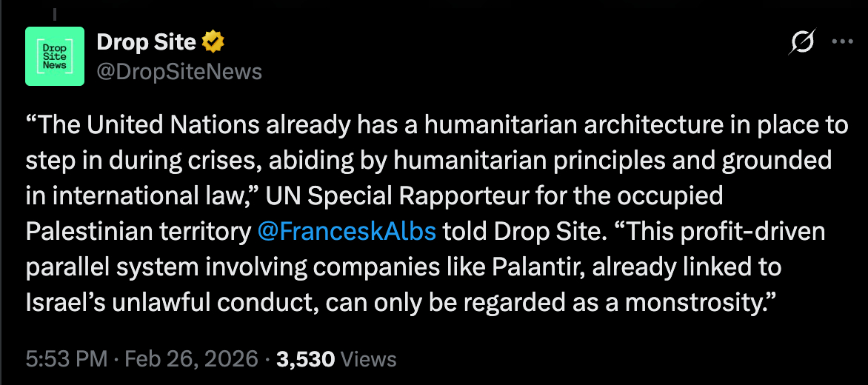Open the @DropSiteNews handle link
The width and height of the screenshot is (868, 385).
pyautogui.click(x=179, y=70)
